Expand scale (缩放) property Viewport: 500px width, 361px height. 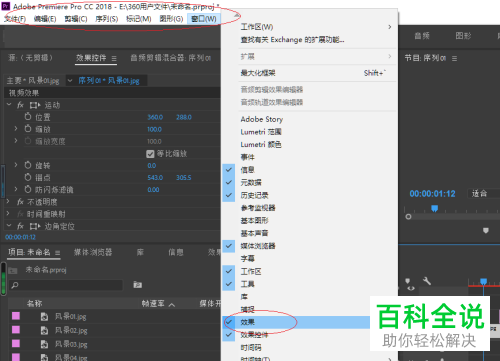[16, 128]
